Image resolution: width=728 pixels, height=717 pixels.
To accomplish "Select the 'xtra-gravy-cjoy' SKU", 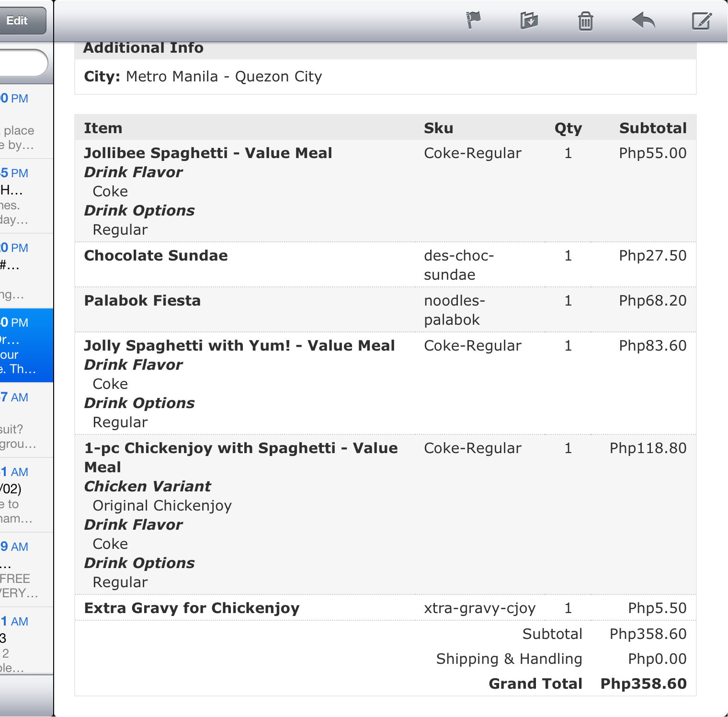I will (479, 608).
